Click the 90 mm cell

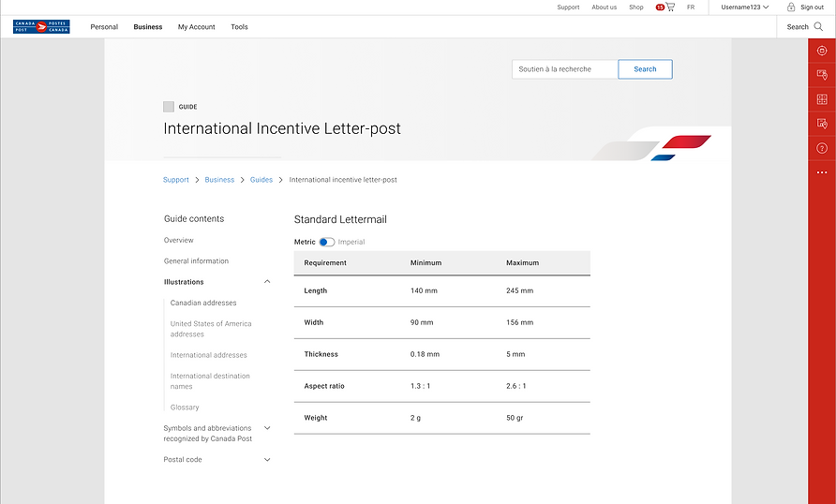[x=422, y=322]
